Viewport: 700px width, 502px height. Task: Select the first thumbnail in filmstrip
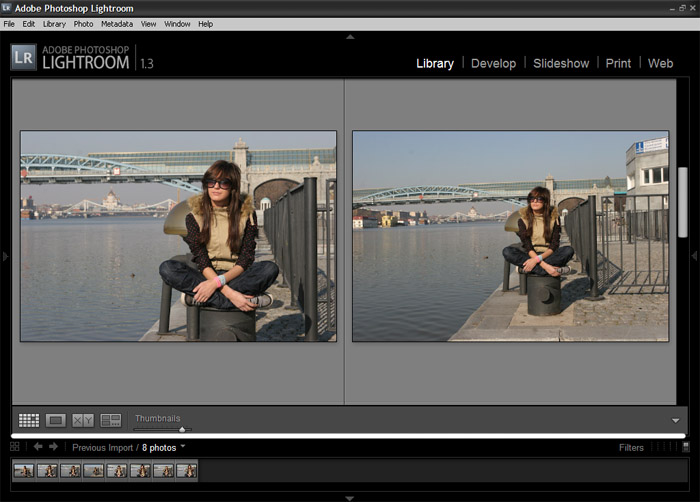point(24,470)
